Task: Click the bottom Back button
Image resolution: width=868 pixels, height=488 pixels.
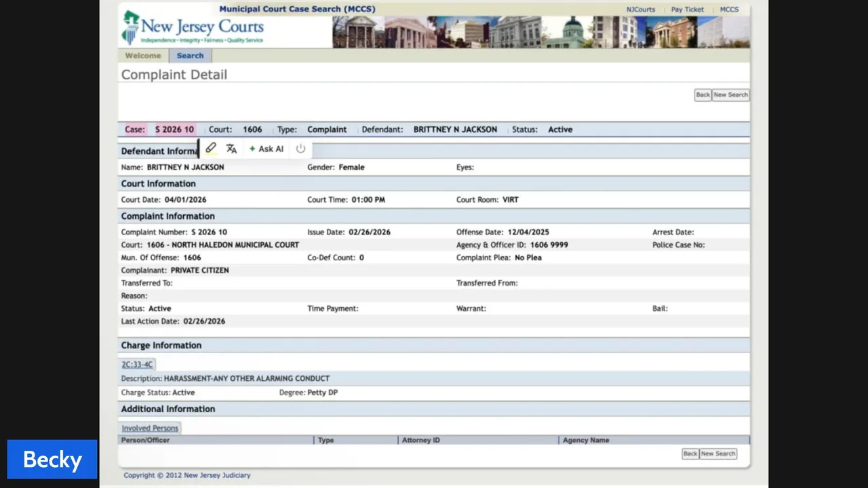Action: coord(690,453)
